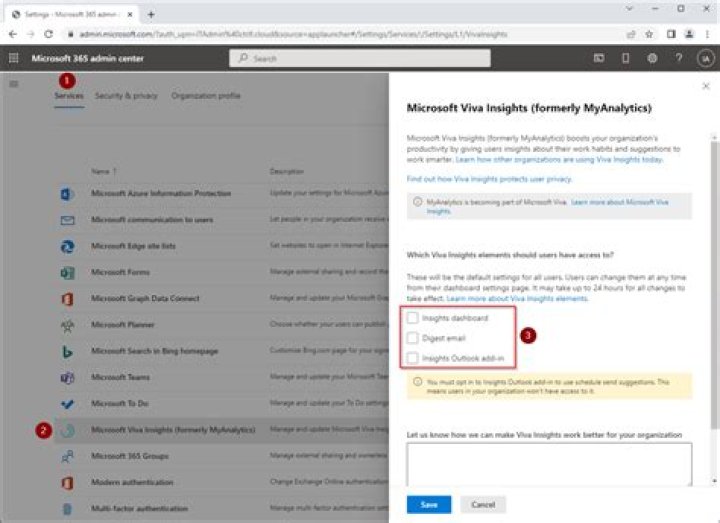Select Modern authentication service name

pos(132,482)
